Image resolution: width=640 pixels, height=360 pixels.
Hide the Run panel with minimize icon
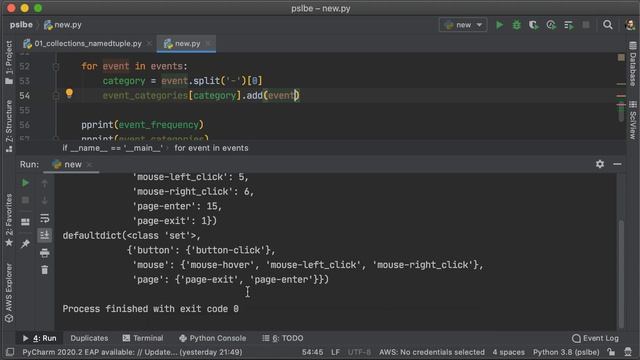point(617,164)
